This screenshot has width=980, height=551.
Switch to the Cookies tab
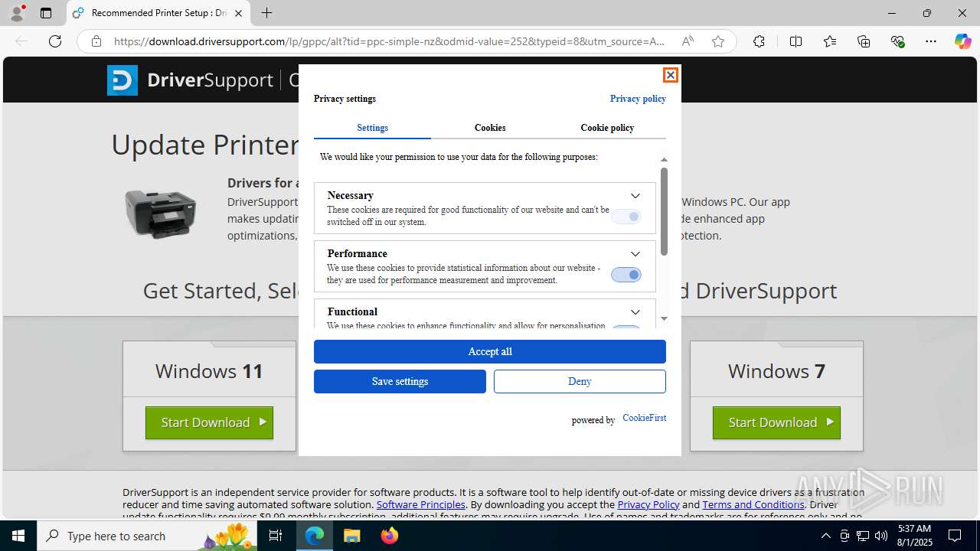point(490,128)
